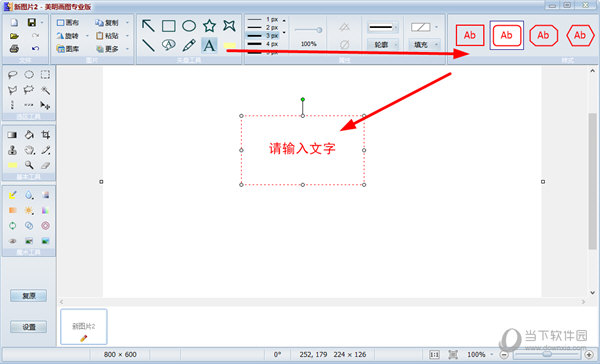Select the gradient tool
The height and width of the screenshot is (364, 600).
(x=12, y=135)
